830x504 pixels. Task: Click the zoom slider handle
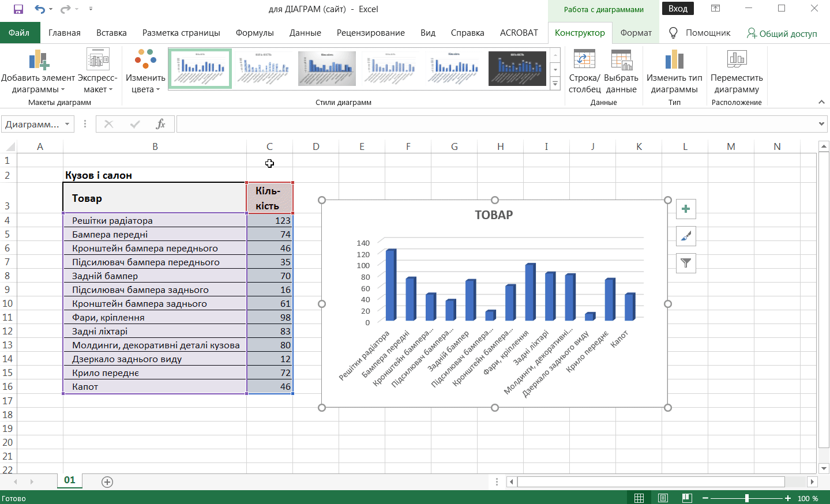pos(746,498)
